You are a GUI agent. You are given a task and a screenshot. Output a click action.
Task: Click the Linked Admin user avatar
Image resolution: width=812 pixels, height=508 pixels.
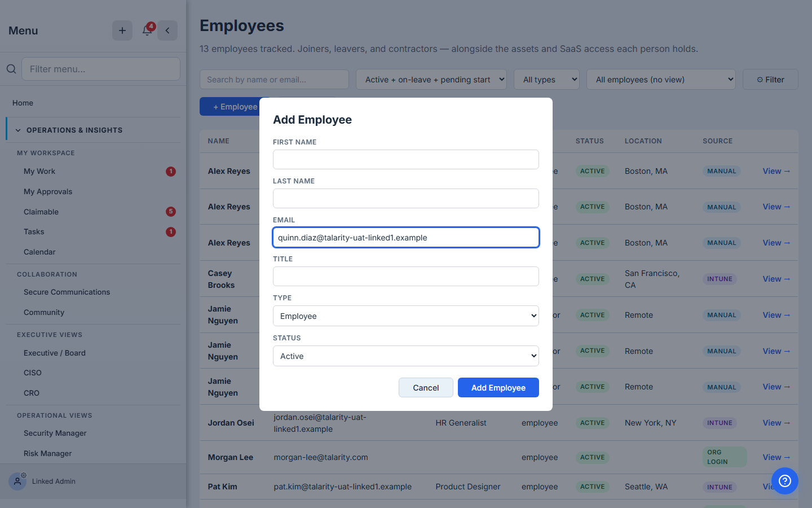pos(17,481)
